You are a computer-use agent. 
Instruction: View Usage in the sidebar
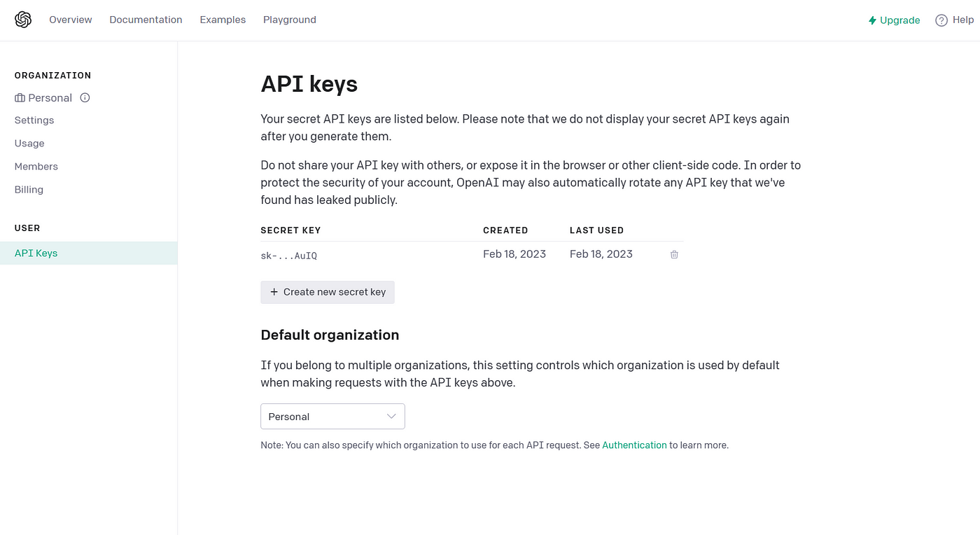tap(29, 144)
